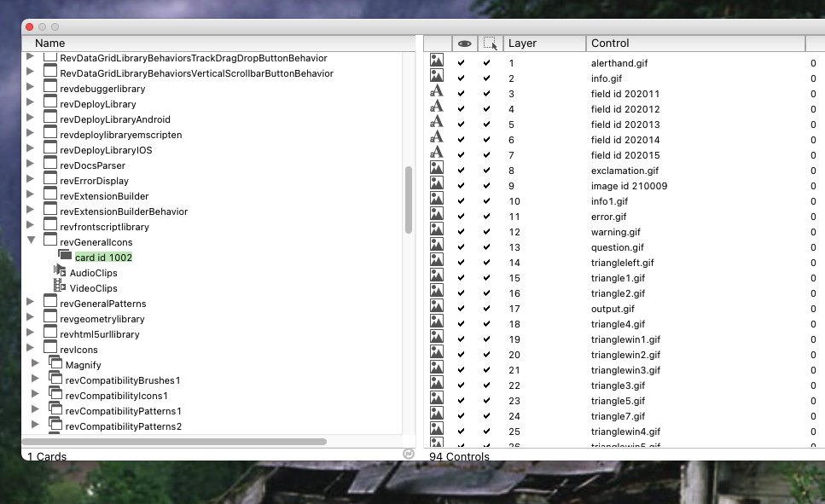Collapse the revGeneralIcons stack
Image resolution: width=825 pixels, height=504 pixels.
pos(32,241)
